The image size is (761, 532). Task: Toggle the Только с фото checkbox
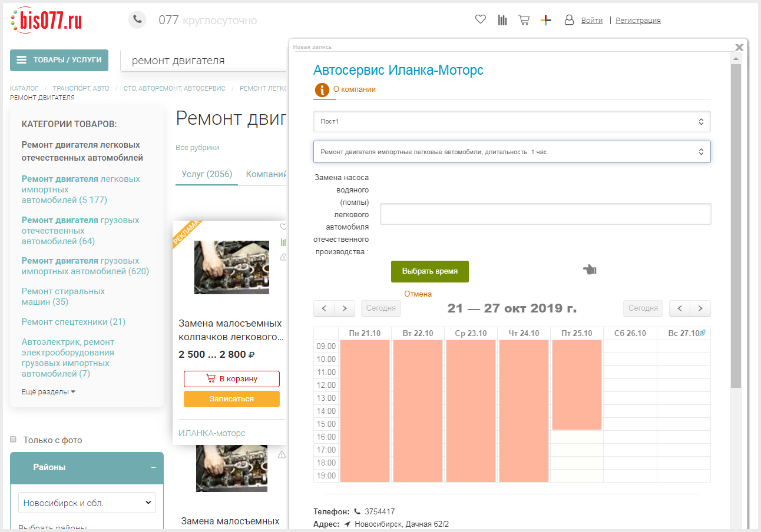pos(14,440)
